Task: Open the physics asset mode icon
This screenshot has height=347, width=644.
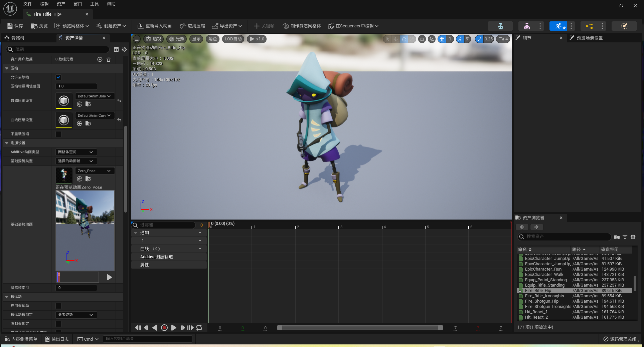Action: [624, 26]
